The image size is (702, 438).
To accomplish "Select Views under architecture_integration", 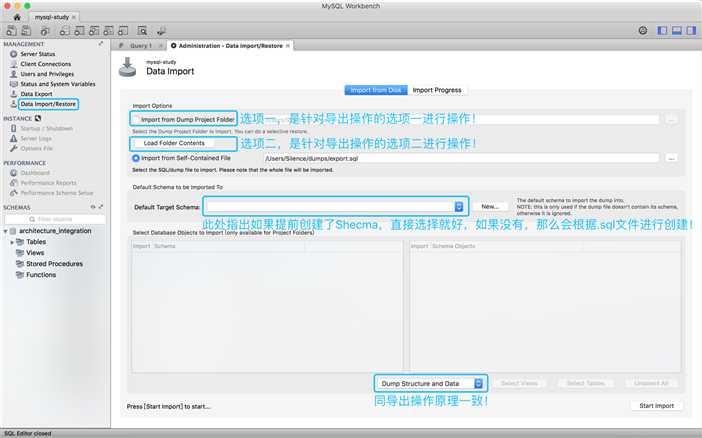I will [35, 253].
